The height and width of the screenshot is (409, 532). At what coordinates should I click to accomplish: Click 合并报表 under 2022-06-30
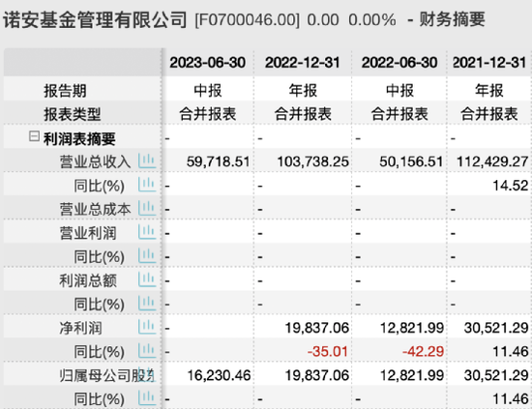399,114
